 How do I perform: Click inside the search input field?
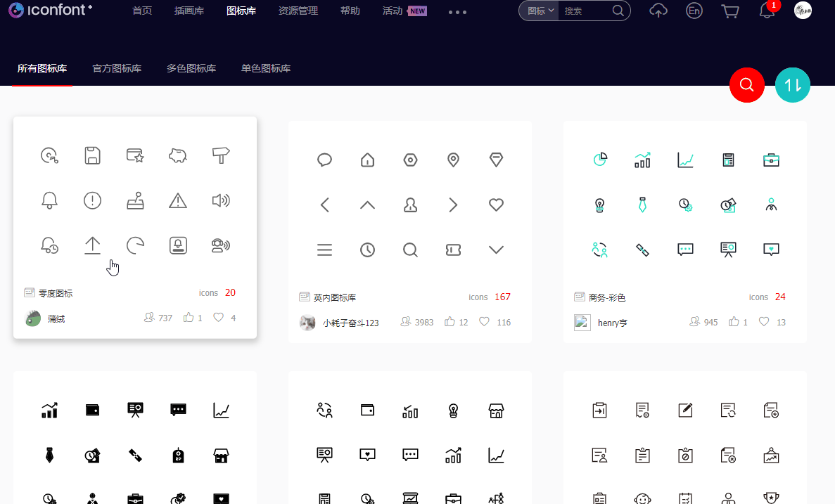(584, 11)
